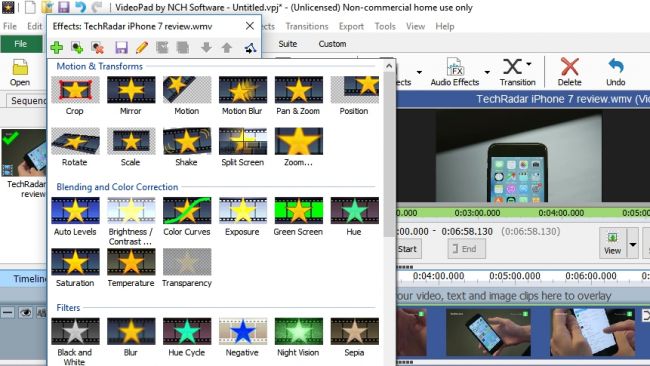The height and width of the screenshot is (366, 650).
Task: Open the Tools menu
Action: click(x=385, y=27)
